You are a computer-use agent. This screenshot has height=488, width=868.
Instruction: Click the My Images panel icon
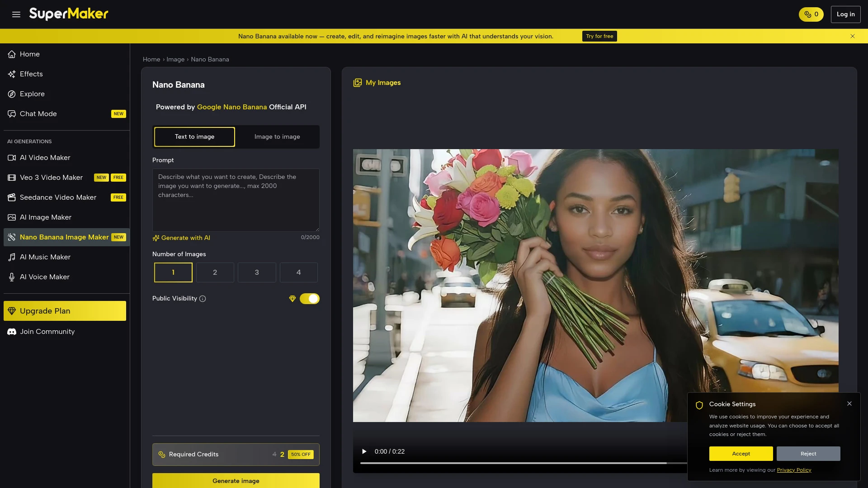358,82
